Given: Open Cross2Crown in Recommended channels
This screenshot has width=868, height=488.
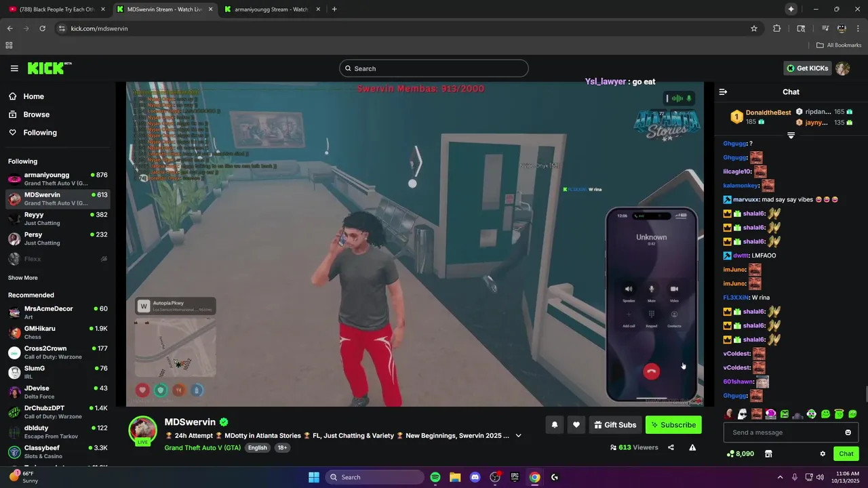Looking at the screenshot, I should click(58, 352).
